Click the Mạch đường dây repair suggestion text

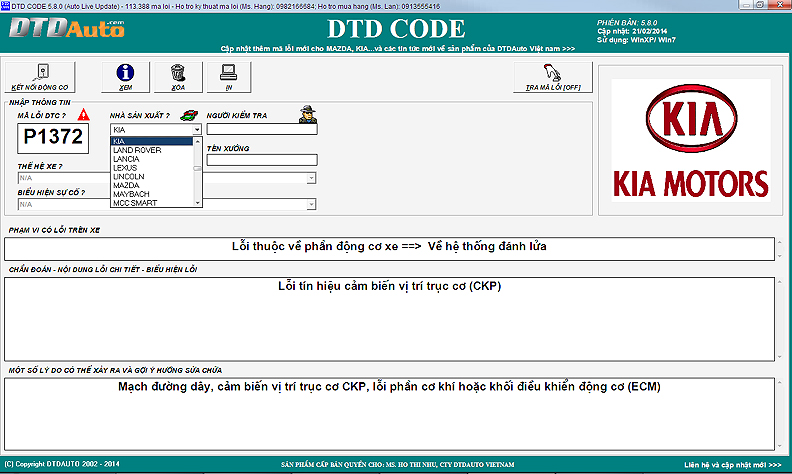[x=389, y=387]
